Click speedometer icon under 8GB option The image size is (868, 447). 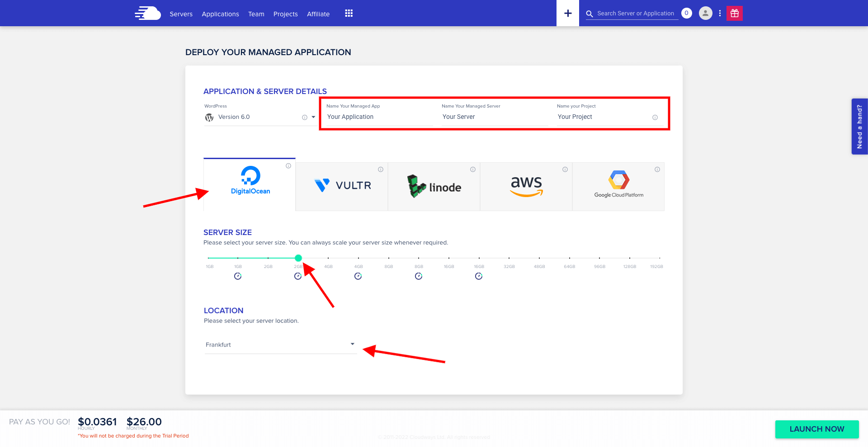click(x=419, y=276)
